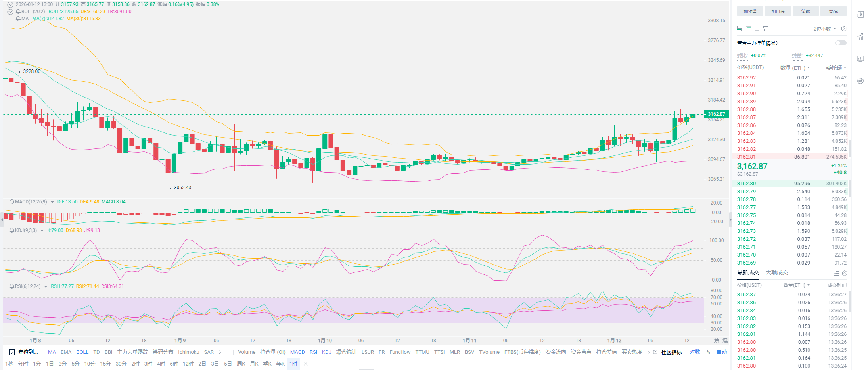868x370 pixels.
Task: Click the dollar document icon in right sidebar
Action: tap(860, 15)
